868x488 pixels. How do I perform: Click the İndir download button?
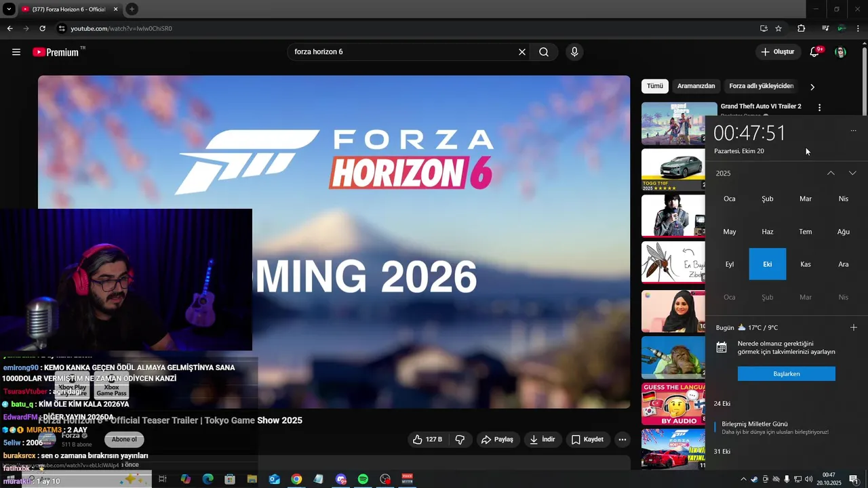click(542, 439)
